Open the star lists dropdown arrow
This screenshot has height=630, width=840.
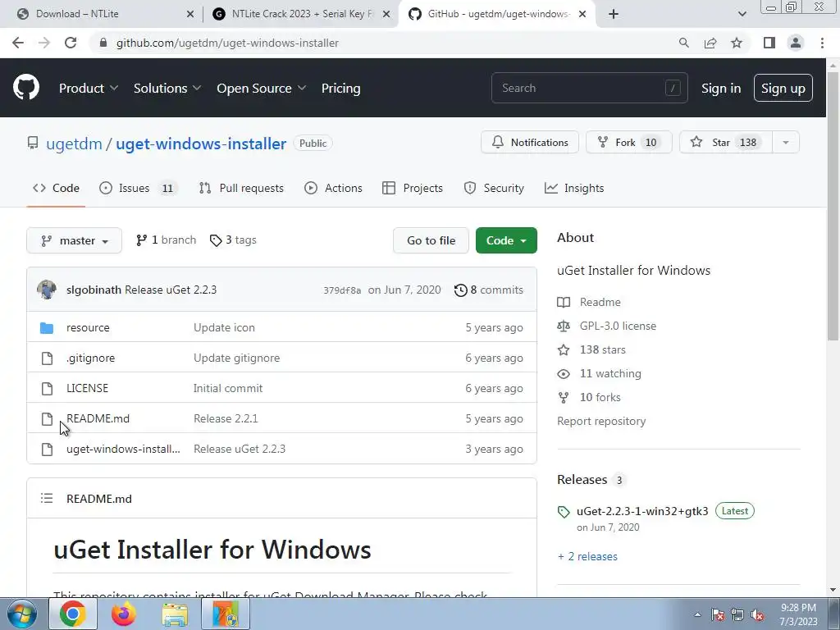786,142
